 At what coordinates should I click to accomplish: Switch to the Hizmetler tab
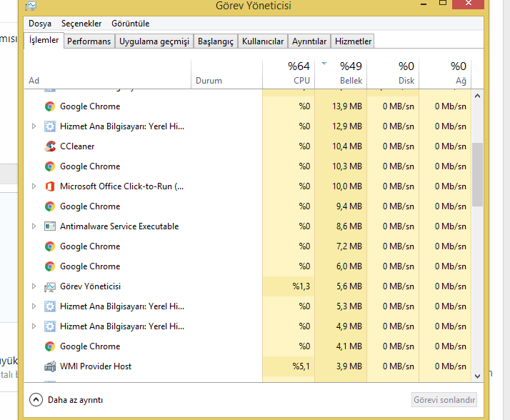click(353, 41)
